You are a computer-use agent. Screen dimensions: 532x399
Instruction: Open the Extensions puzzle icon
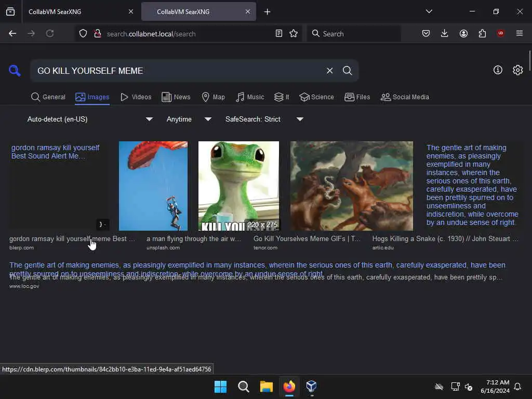(x=482, y=33)
